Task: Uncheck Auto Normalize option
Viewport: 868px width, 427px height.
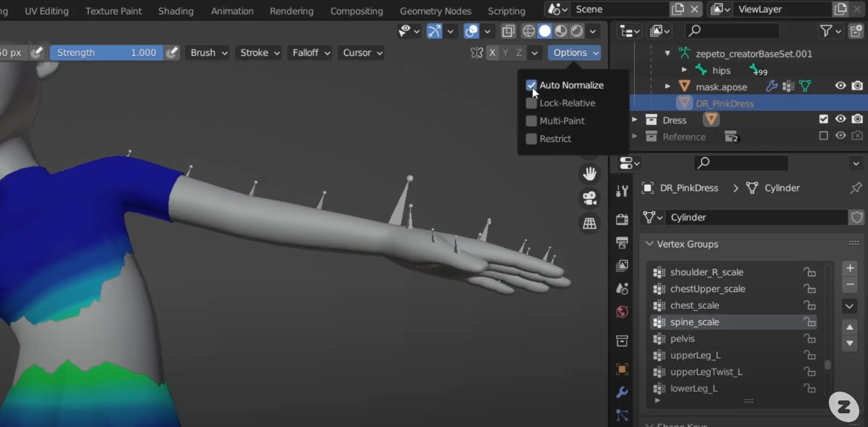Action: [531, 85]
